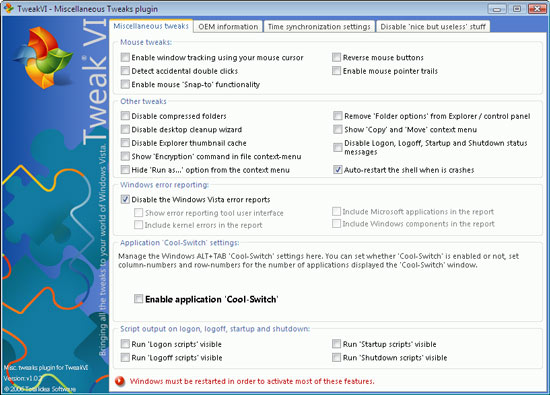Click the 'Windows must be restarted' warning text
This screenshot has width=550, height=395.
pos(252,381)
